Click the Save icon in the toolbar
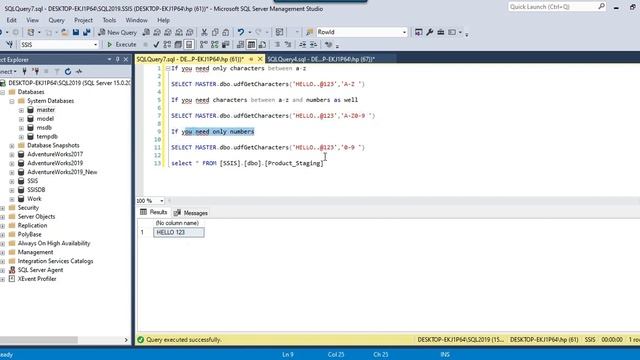The image size is (640, 360). coord(76,32)
